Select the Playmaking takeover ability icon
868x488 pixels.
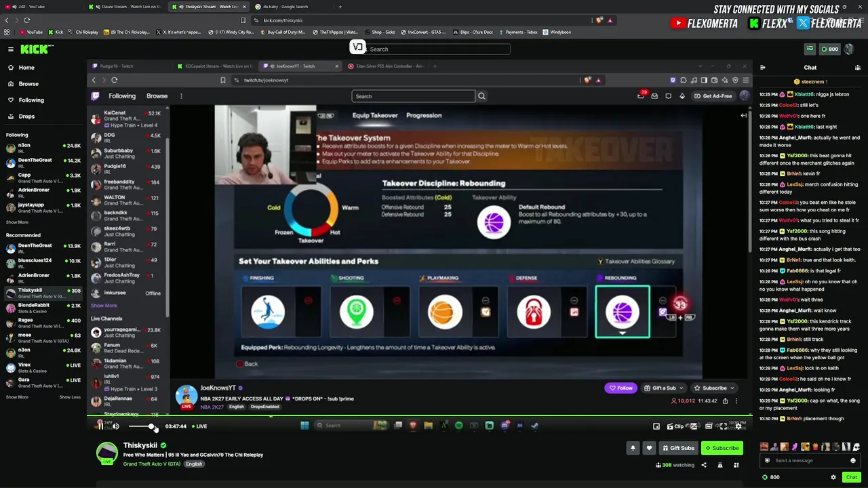coord(445,312)
